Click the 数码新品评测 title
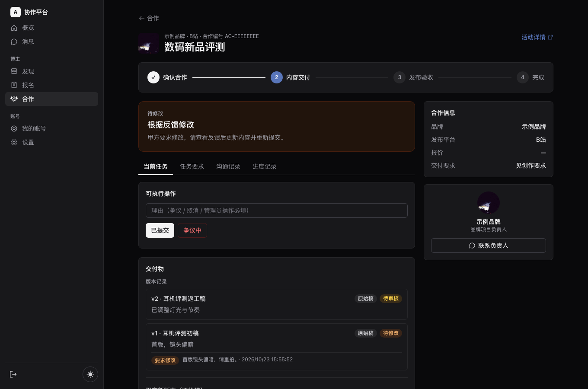Image resolution: width=588 pixels, height=389 pixels. (x=195, y=47)
